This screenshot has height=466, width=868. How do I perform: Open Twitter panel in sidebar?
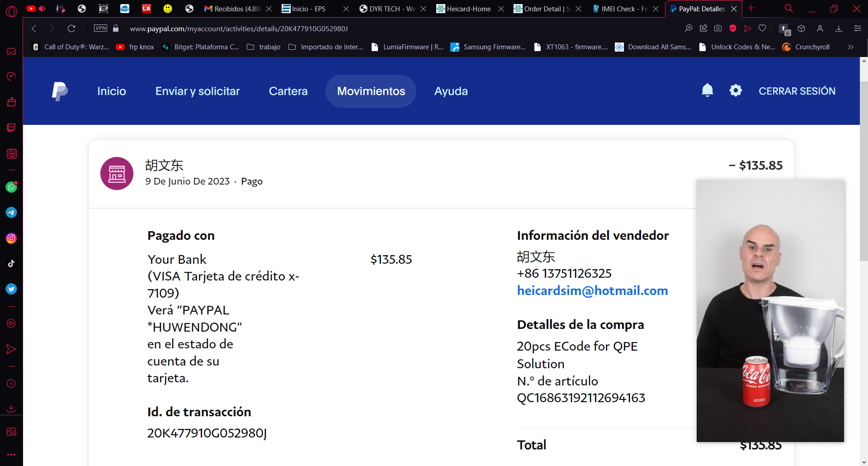(11, 289)
